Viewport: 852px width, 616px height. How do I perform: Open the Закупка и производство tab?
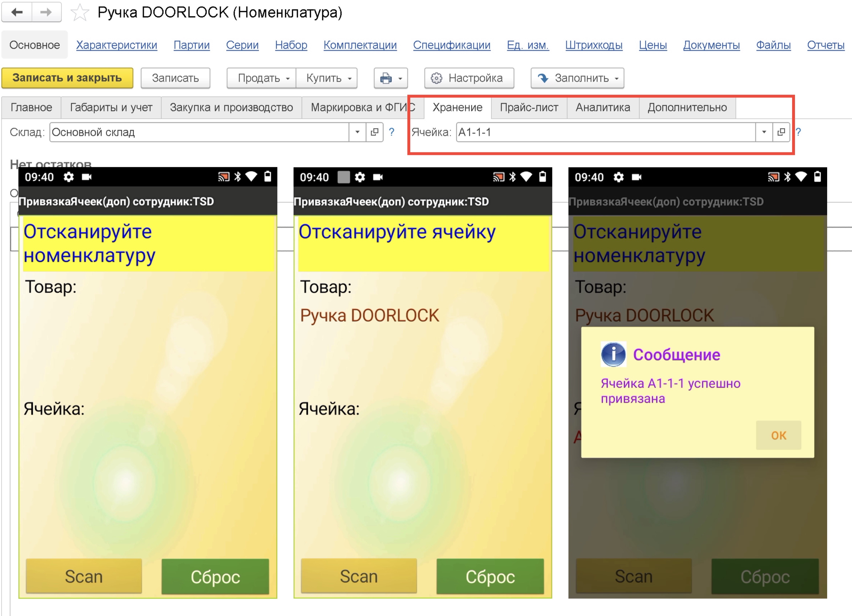(x=231, y=108)
